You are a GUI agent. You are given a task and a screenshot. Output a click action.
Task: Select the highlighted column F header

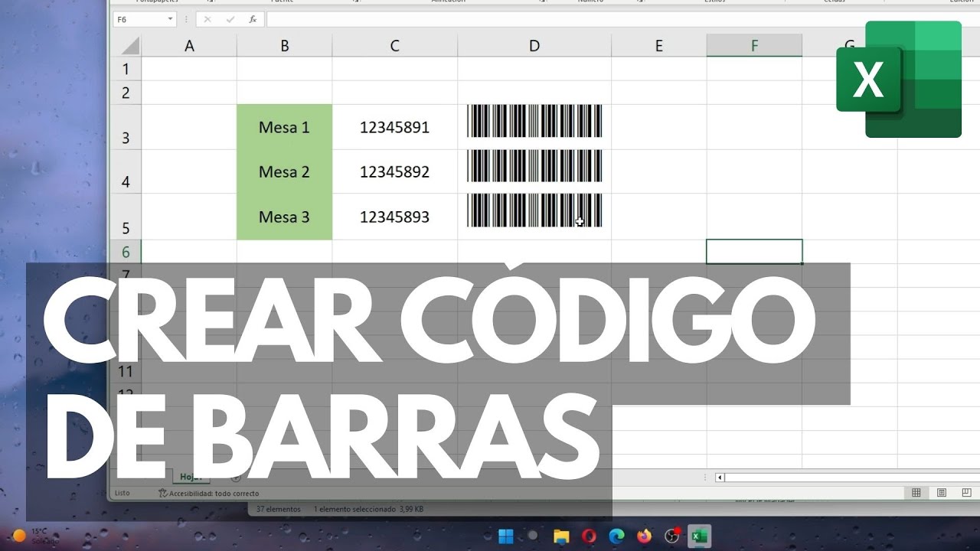pos(754,46)
